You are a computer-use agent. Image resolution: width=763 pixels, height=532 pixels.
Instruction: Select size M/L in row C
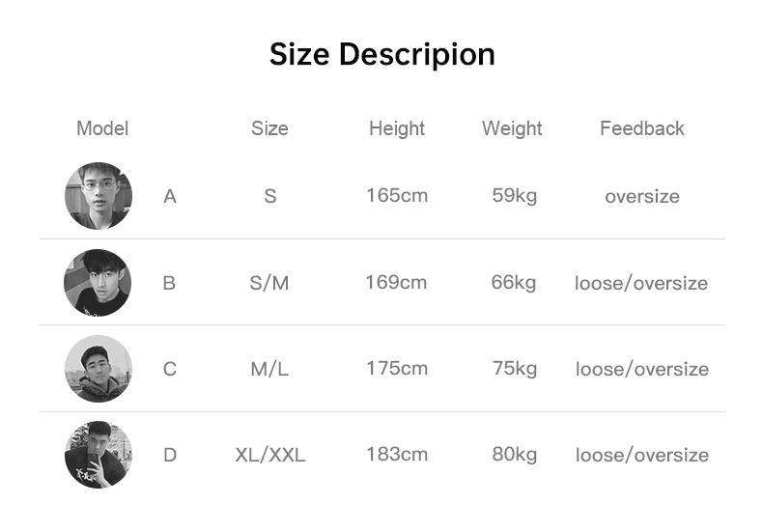tap(269, 369)
